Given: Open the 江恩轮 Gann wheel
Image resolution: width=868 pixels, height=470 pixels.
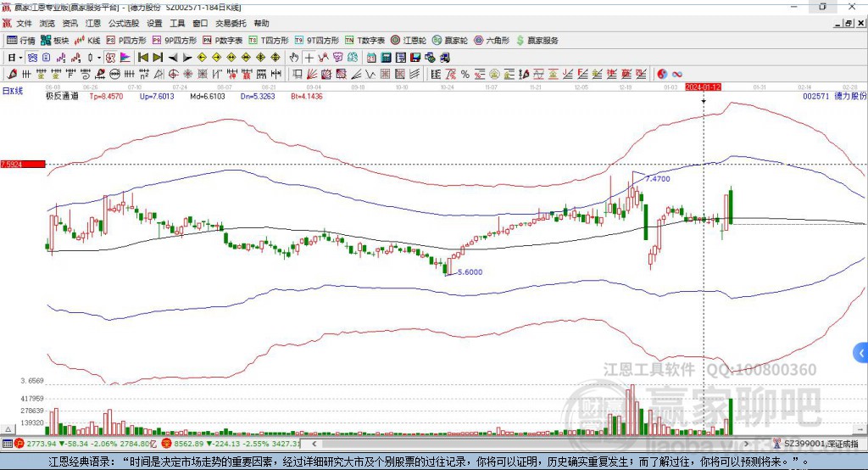Looking at the screenshot, I should (409, 40).
